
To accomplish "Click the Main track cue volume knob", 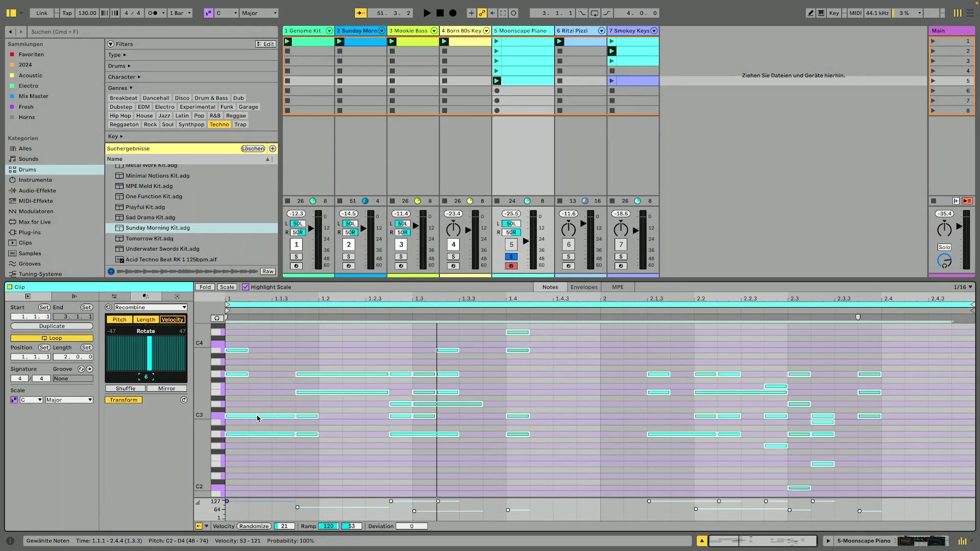I will (944, 261).
